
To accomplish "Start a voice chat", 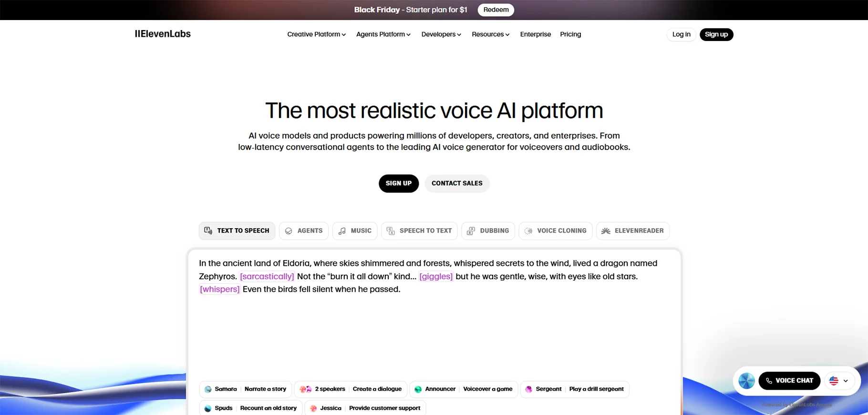I will click(789, 381).
